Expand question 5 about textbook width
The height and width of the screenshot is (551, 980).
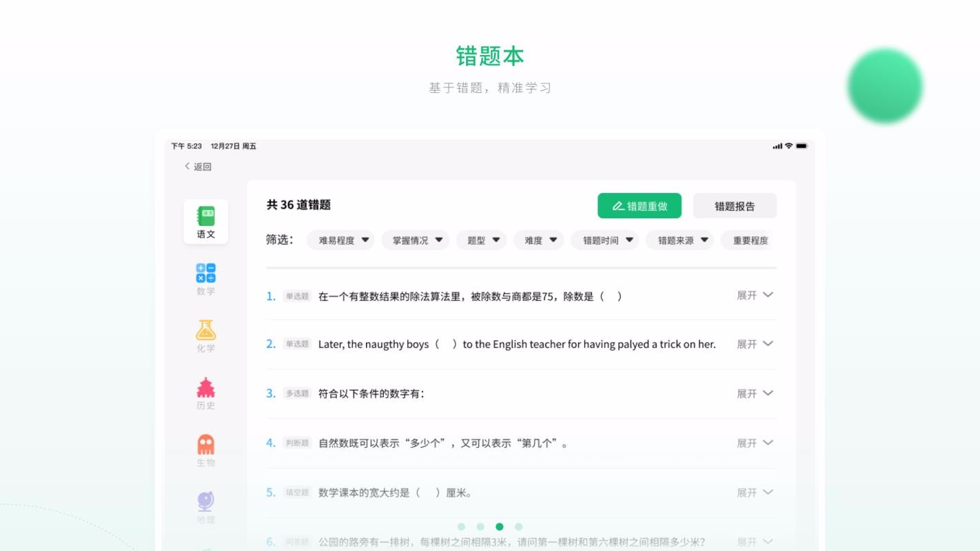(755, 492)
